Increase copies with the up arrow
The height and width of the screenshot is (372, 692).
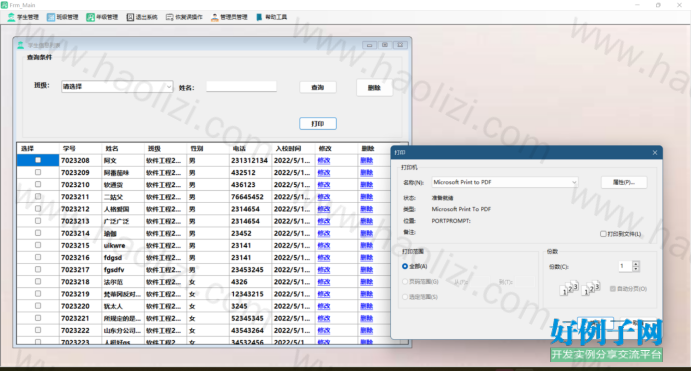tap(636, 263)
